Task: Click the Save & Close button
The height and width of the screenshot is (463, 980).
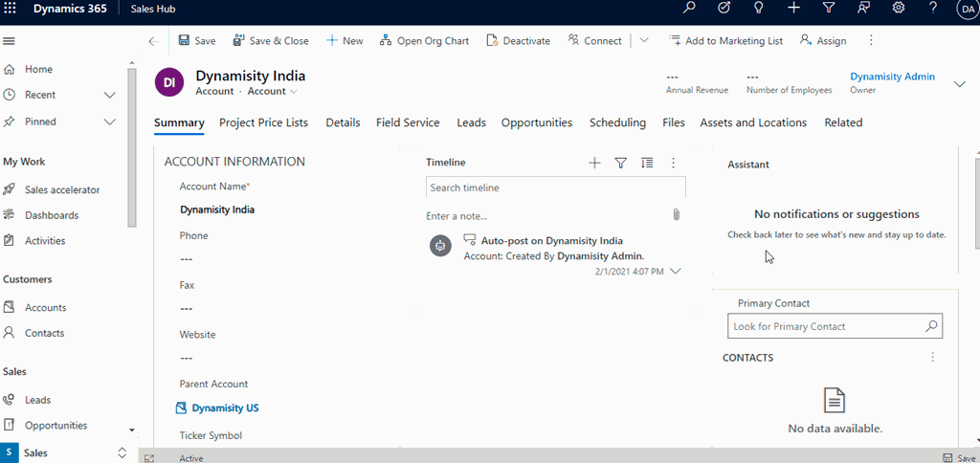Action: pyautogui.click(x=269, y=41)
